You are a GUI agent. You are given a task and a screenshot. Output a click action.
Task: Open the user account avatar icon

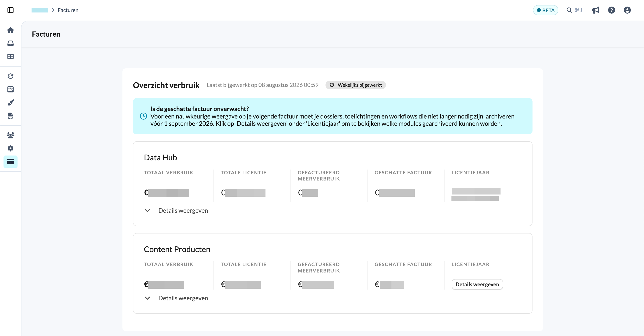(627, 10)
